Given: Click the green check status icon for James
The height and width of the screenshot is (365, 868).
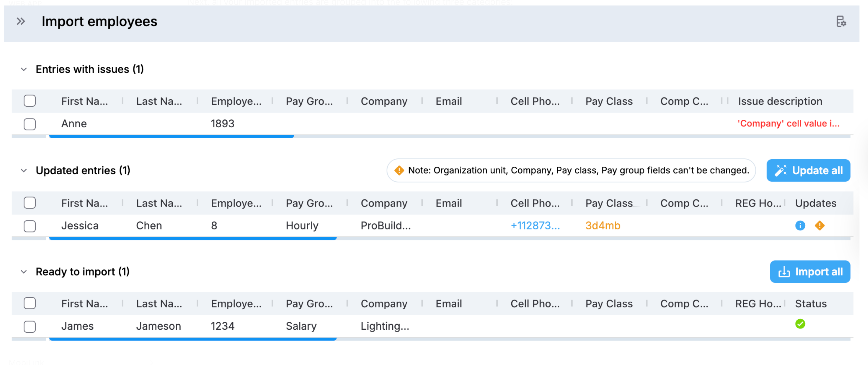Looking at the screenshot, I should (800, 324).
